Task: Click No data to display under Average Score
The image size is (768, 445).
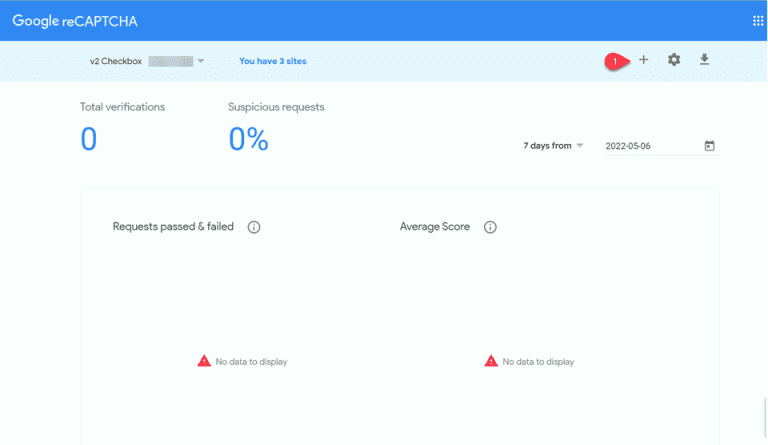Action: pos(538,362)
